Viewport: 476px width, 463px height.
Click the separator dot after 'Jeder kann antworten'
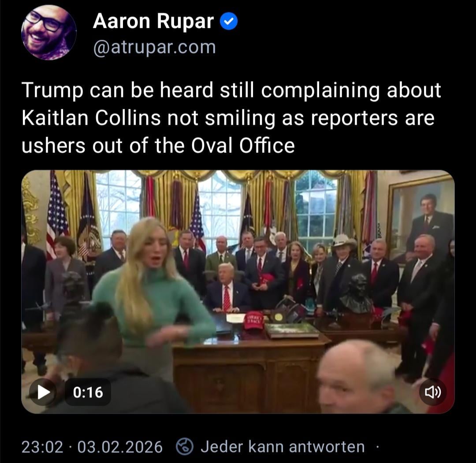point(377,447)
